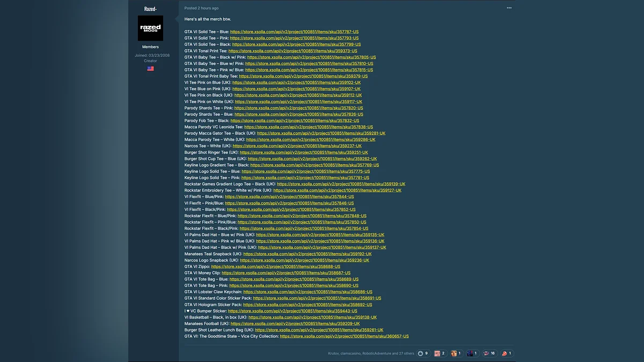Open VI Flexfit – Blue/Pink link
Image resolution: width=644 pixels, height=362 pixels.
coord(289,197)
